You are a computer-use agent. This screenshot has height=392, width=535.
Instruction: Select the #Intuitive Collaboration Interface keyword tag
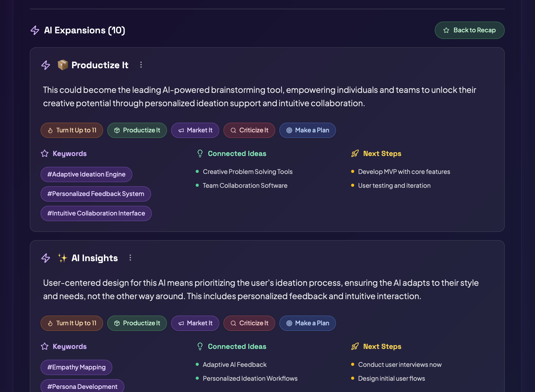tap(96, 213)
